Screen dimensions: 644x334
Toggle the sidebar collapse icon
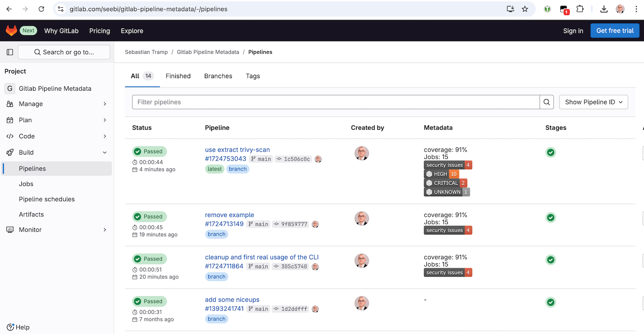point(10,52)
